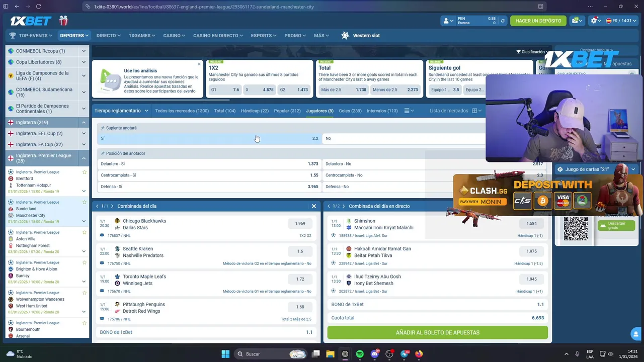Favorite the Bournemouth vs Arsenal match
Screen dimensions: 644x362
coord(85,323)
